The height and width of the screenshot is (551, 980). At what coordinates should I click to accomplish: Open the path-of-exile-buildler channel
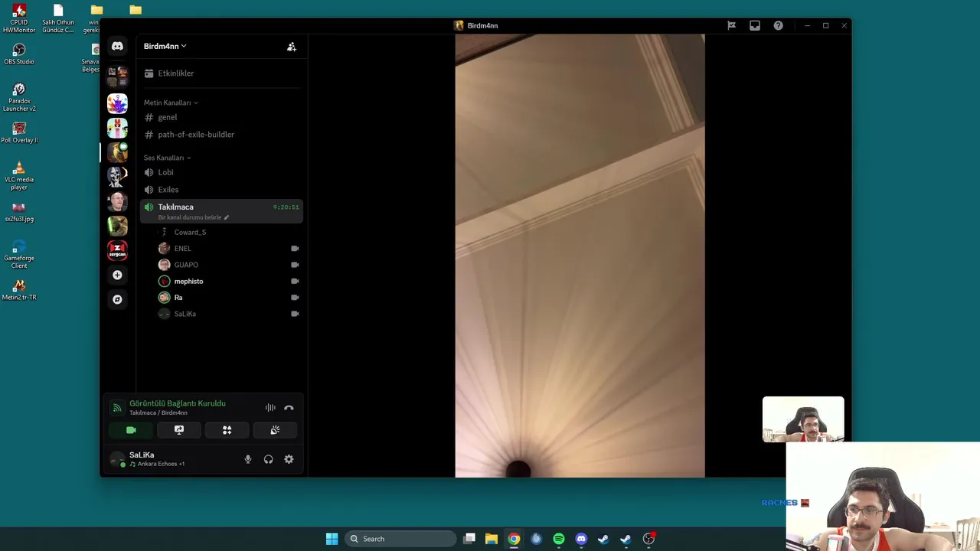coord(221,135)
